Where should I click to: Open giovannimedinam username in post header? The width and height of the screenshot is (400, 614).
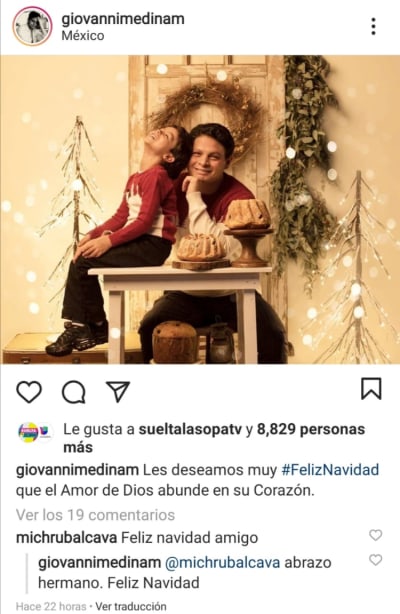(123, 19)
